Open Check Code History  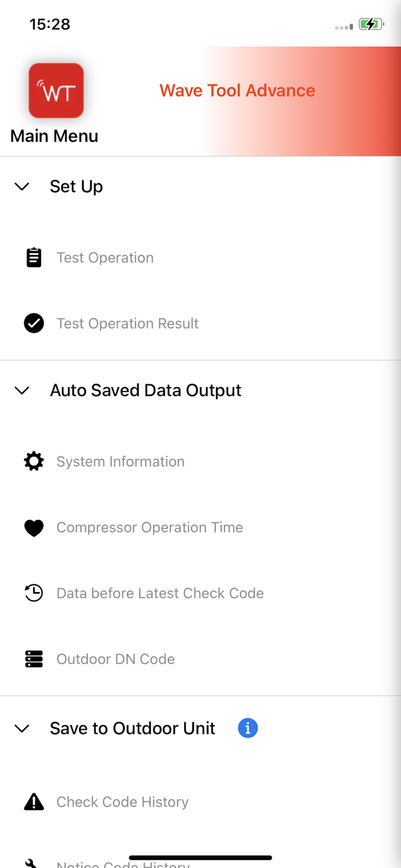pyautogui.click(x=122, y=802)
